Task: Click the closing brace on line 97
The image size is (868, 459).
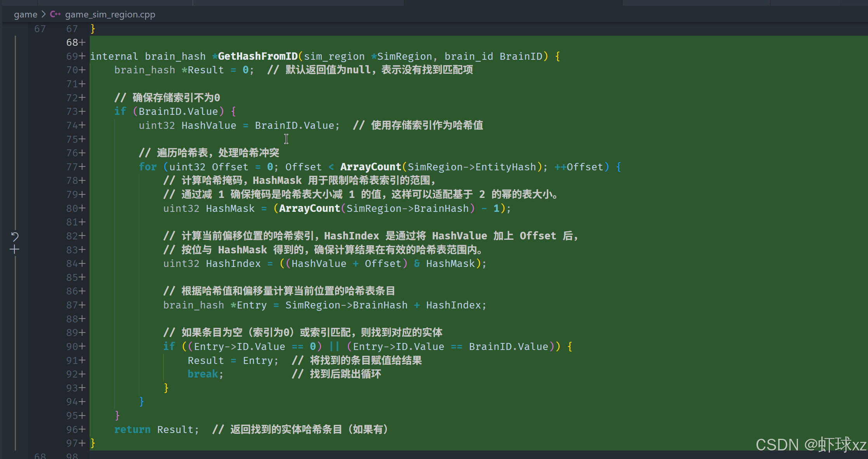Action: click(93, 443)
